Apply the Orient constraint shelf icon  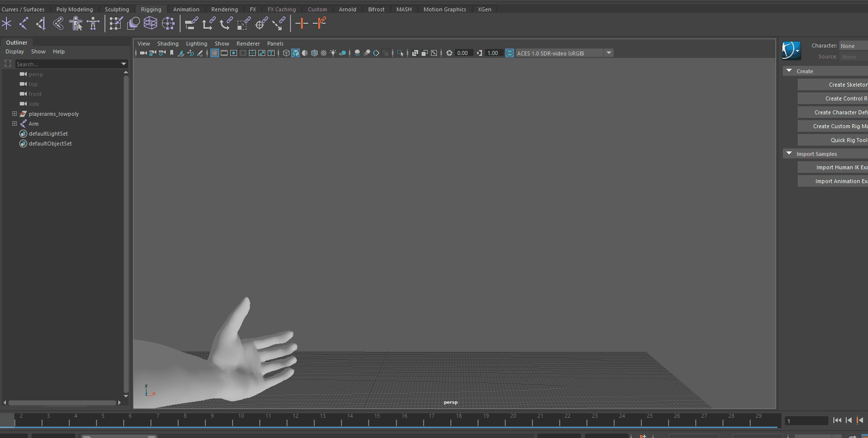click(x=227, y=23)
